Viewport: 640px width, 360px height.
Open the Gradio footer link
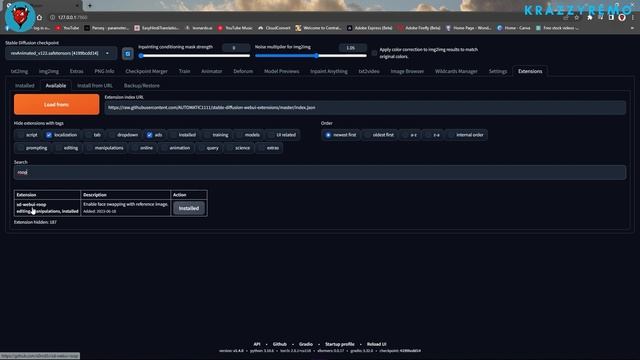click(x=306, y=344)
